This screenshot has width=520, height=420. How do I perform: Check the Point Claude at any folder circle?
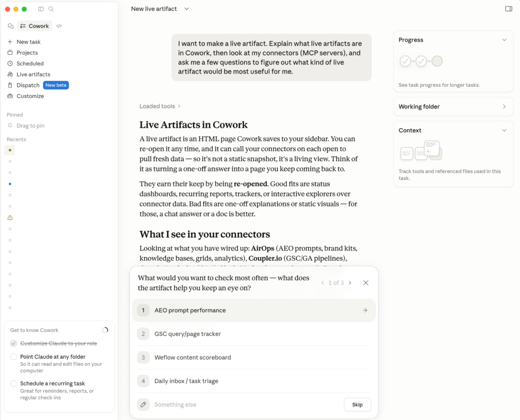14,357
